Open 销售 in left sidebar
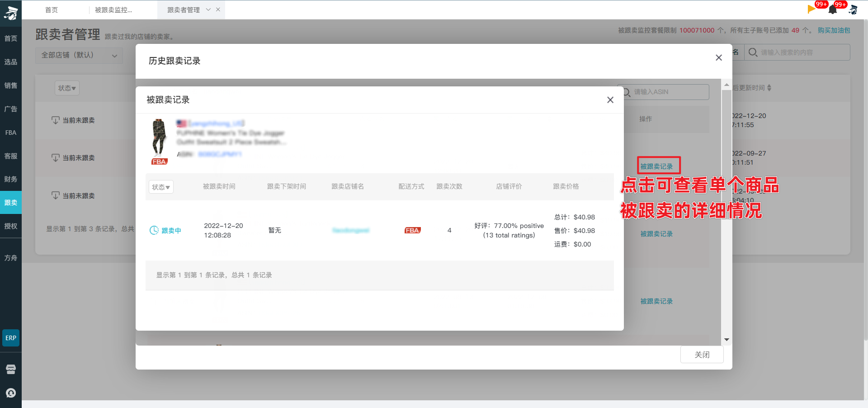Image resolution: width=868 pixels, height=408 pixels. [11, 85]
